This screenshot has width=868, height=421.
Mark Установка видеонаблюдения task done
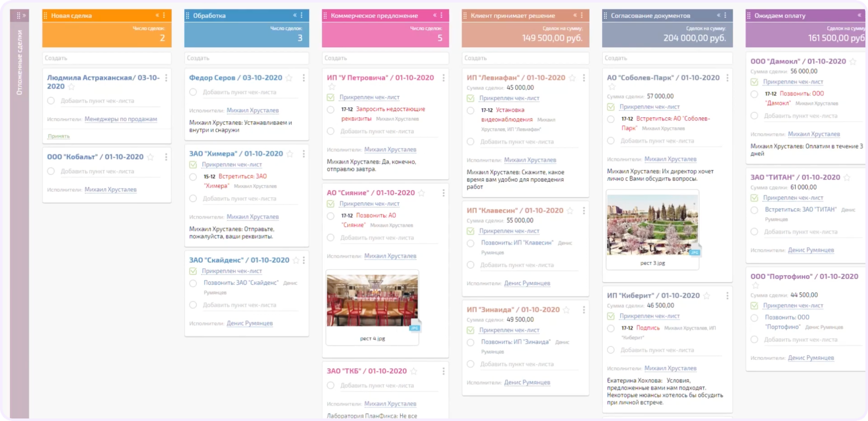pos(470,111)
